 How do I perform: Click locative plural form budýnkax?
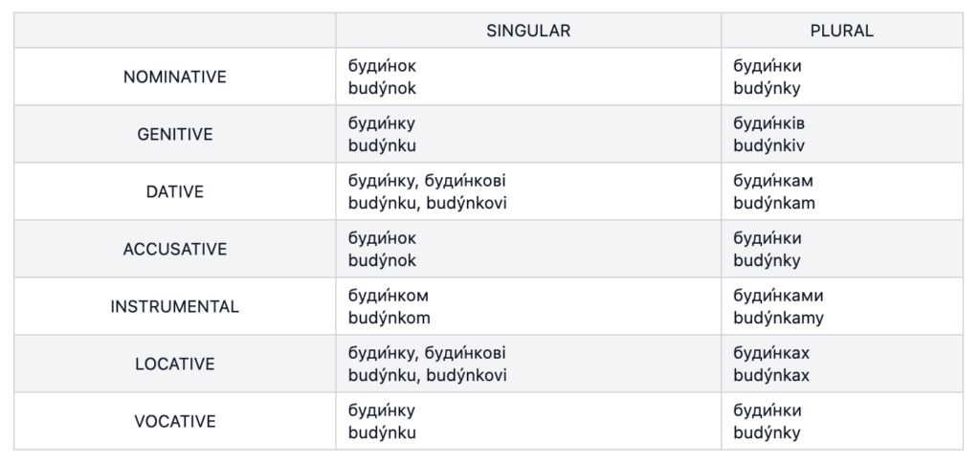click(770, 376)
